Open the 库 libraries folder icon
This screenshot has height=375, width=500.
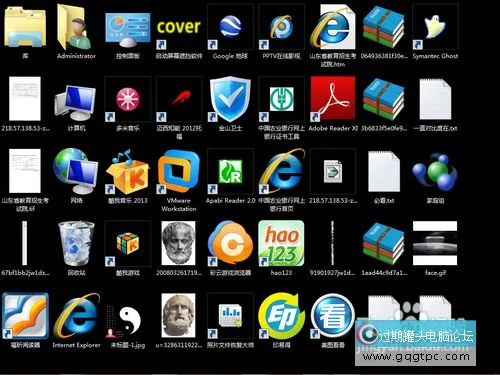(x=25, y=27)
